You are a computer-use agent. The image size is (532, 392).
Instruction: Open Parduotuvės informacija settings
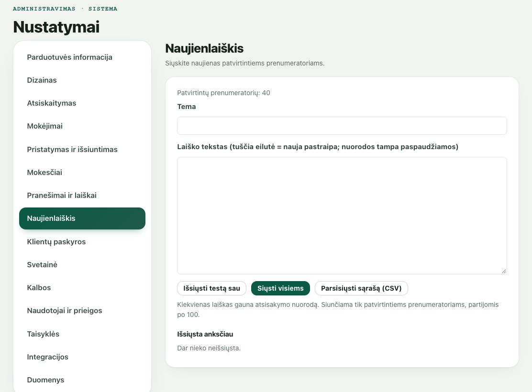82,57
